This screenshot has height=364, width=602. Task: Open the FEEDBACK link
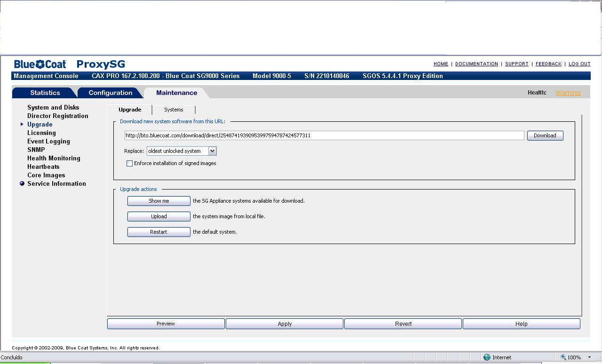(548, 64)
